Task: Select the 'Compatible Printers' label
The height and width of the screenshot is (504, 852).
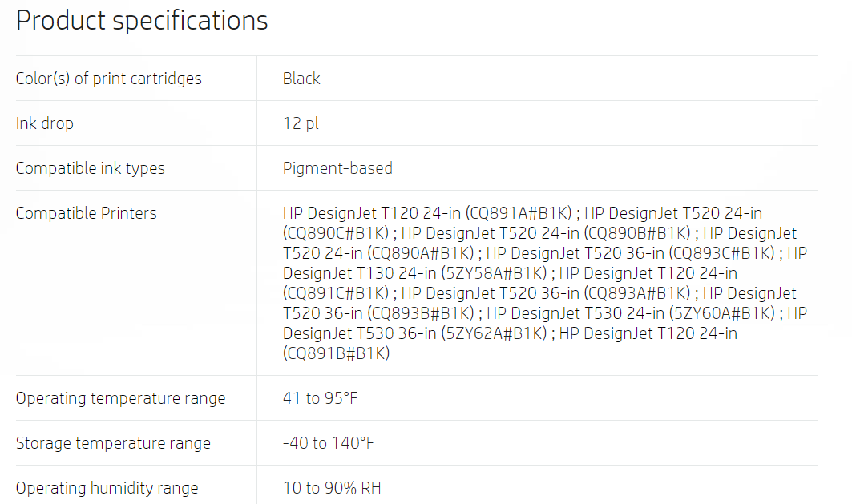Action: pyautogui.click(x=87, y=213)
